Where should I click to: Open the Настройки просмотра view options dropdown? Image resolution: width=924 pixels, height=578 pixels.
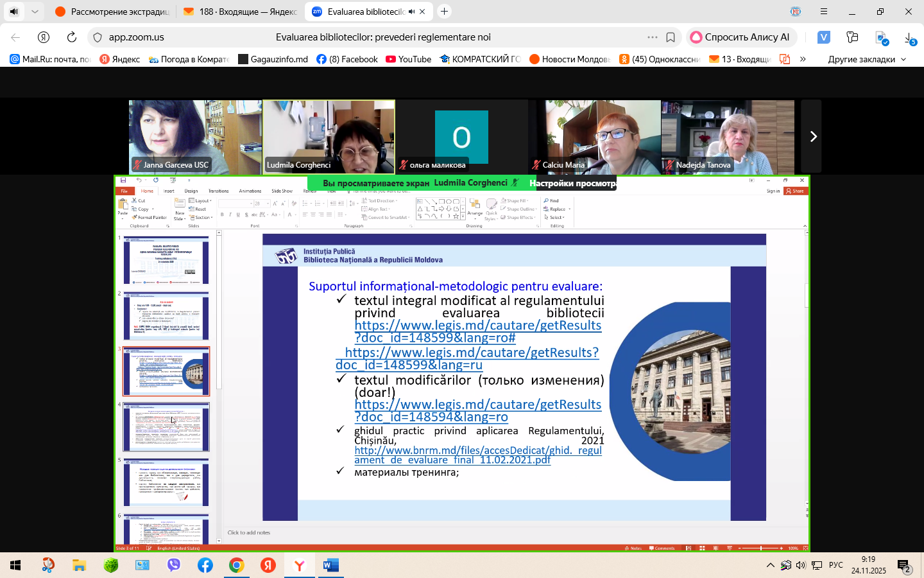(572, 183)
